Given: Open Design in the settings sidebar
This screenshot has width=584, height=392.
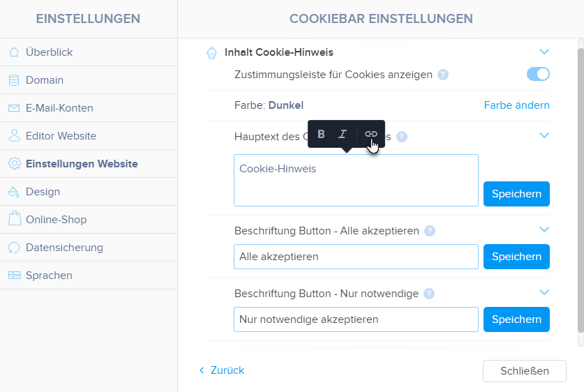Looking at the screenshot, I should pyautogui.click(x=43, y=192).
